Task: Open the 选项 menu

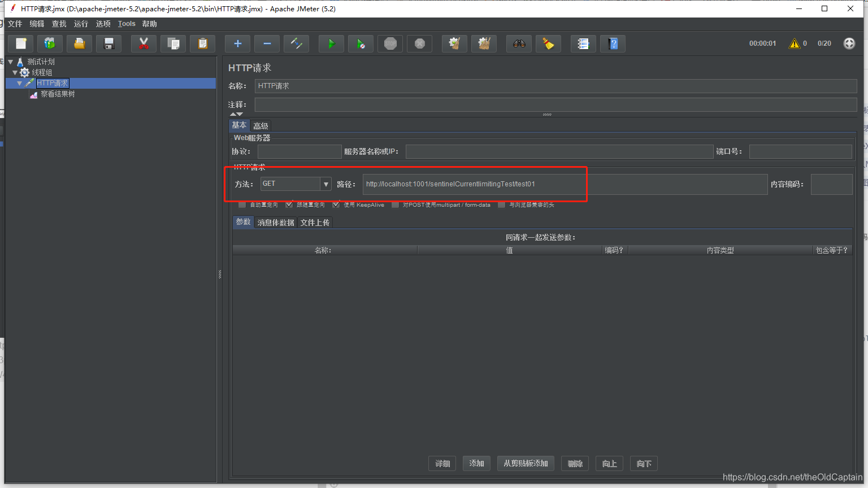Action: click(103, 24)
